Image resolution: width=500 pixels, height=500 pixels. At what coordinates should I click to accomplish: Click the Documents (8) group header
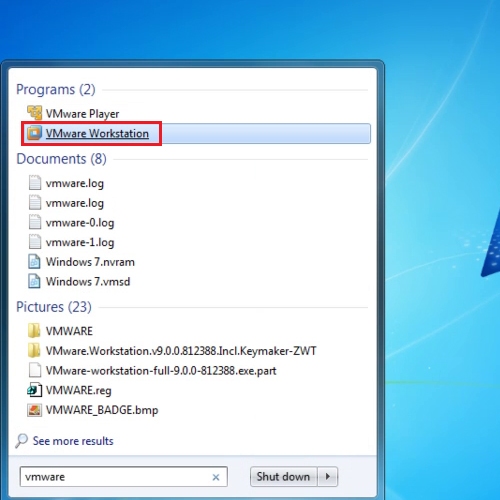(61, 159)
